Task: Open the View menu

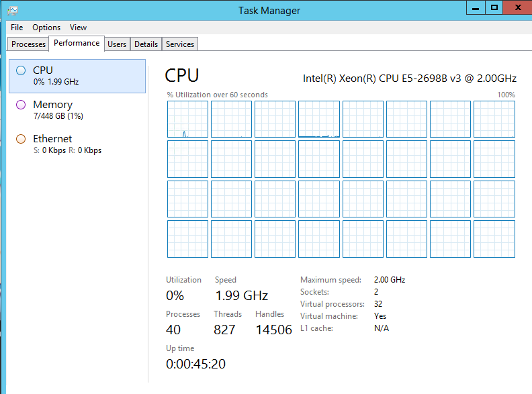Action: (x=78, y=28)
